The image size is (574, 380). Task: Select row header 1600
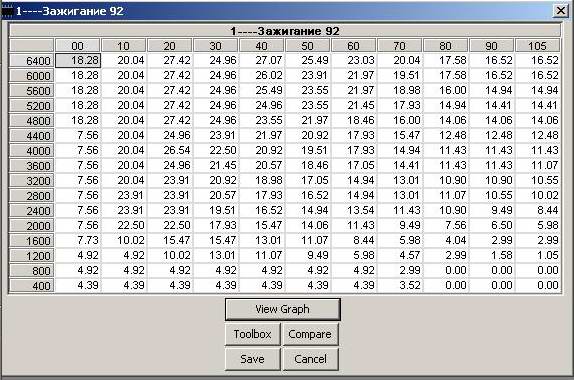[32, 241]
